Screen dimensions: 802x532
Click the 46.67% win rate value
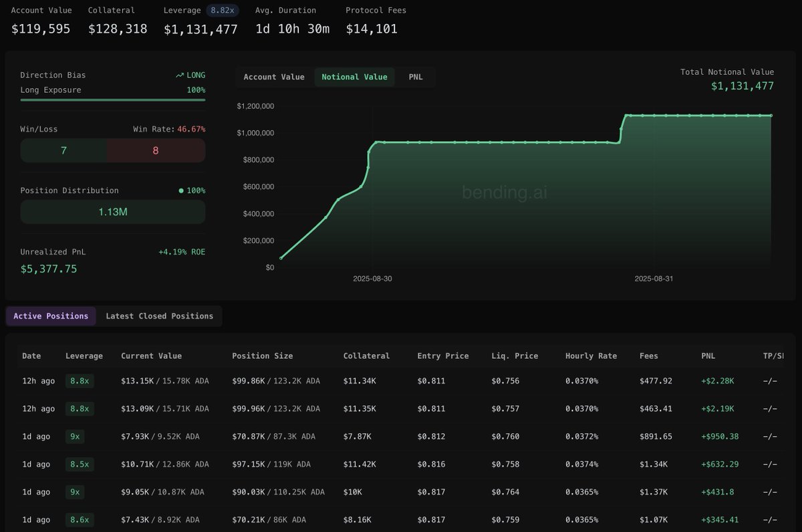pos(191,129)
